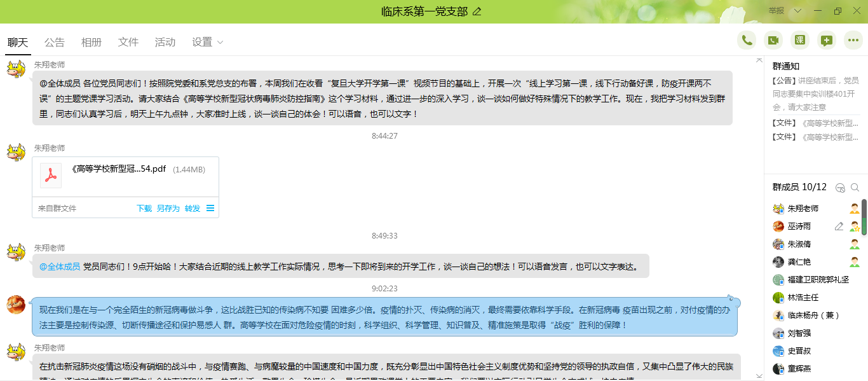Click the invite/create discussion plus icon
The height and width of the screenshot is (381, 868).
pyautogui.click(x=827, y=40)
